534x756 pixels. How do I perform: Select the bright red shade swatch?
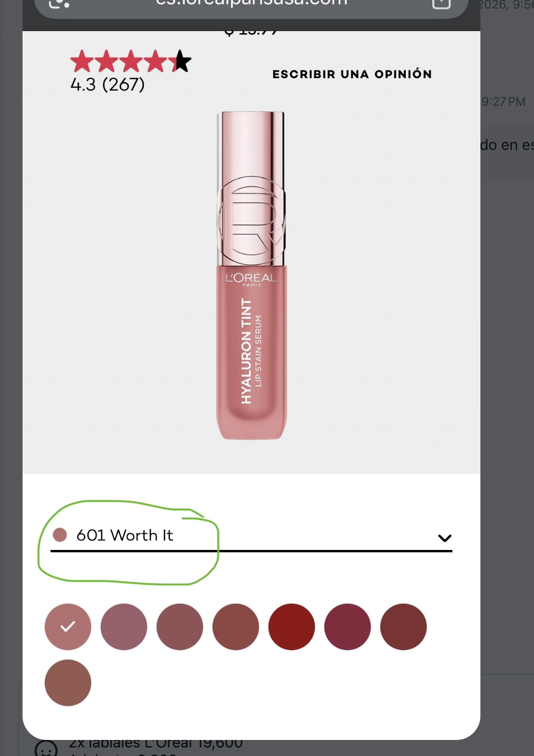click(x=292, y=627)
